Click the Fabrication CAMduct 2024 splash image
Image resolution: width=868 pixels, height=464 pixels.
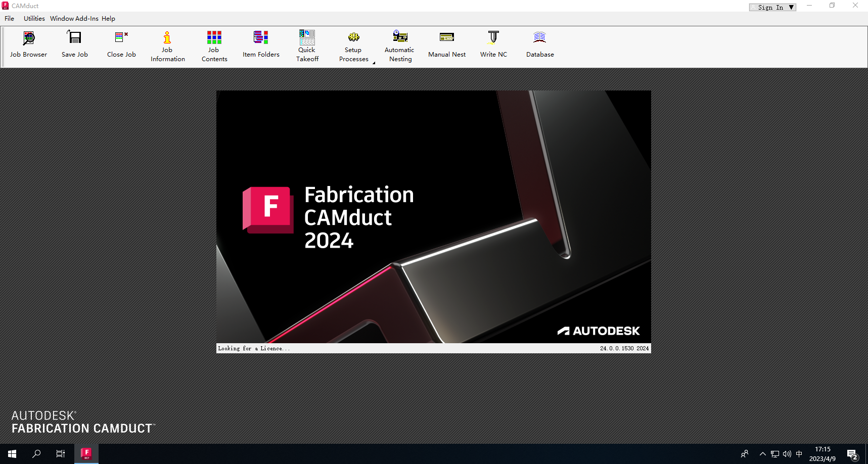tap(434, 217)
